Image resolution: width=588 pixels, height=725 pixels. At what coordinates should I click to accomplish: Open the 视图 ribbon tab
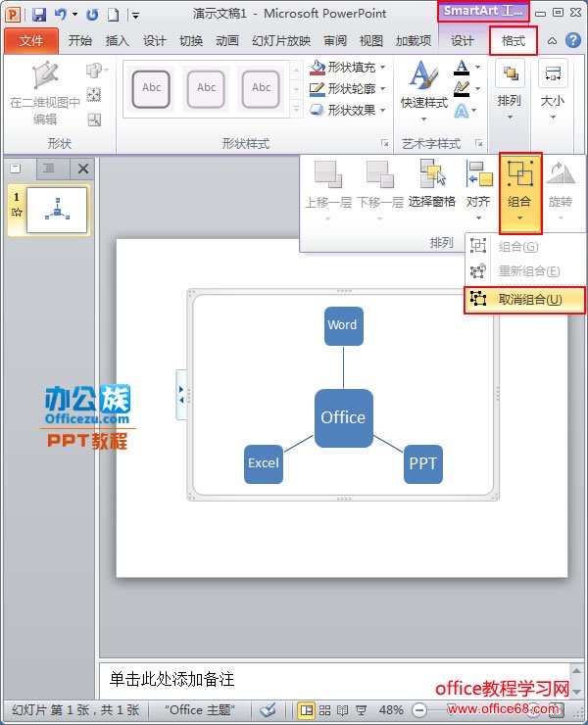point(371,41)
